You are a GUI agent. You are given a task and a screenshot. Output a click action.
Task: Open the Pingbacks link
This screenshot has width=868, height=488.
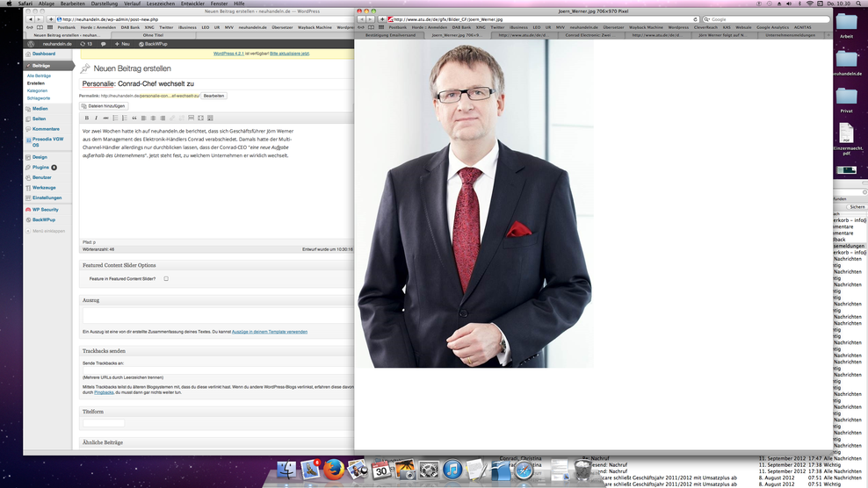(104, 392)
